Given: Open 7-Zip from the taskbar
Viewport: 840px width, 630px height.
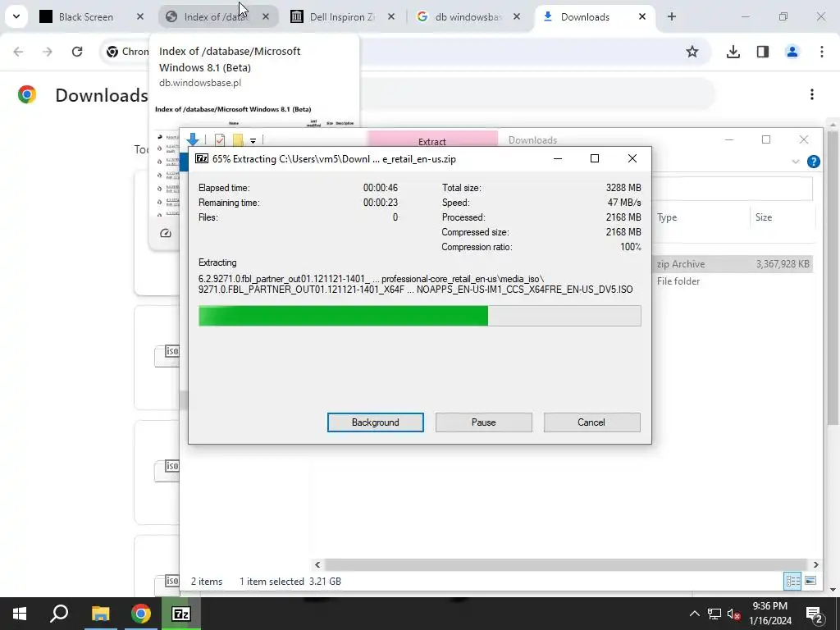Looking at the screenshot, I should tap(181, 614).
